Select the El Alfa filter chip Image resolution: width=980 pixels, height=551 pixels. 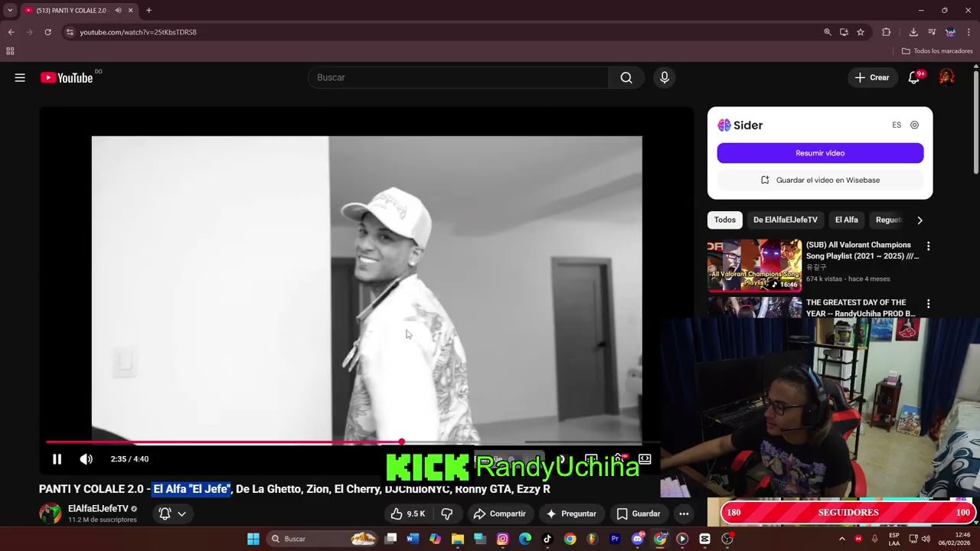pyautogui.click(x=846, y=220)
